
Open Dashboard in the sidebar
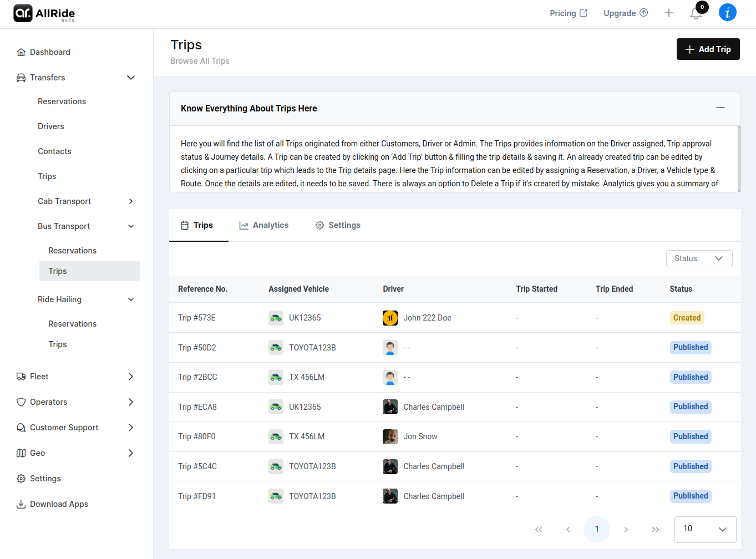[x=50, y=52]
